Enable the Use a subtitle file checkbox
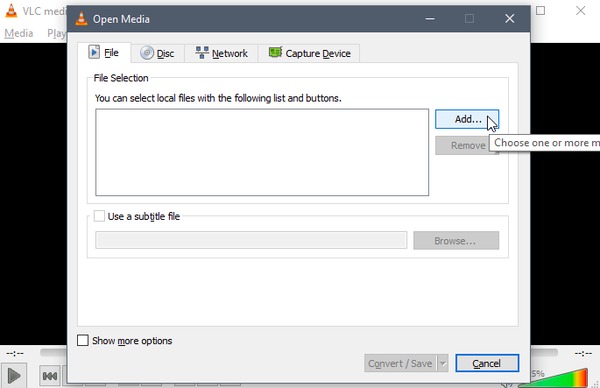This screenshot has width=600, height=388. point(99,216)
